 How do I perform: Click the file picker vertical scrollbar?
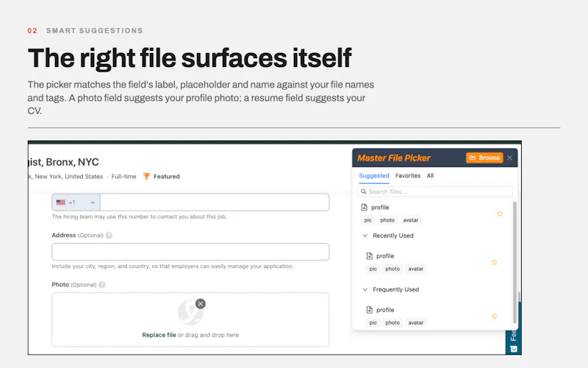[x=514, y=262]
